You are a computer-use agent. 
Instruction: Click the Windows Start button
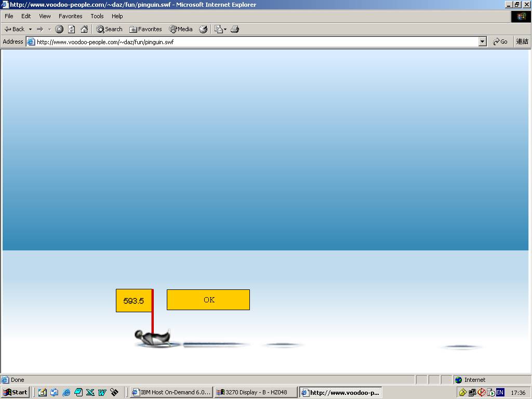(x=15, y=392)
